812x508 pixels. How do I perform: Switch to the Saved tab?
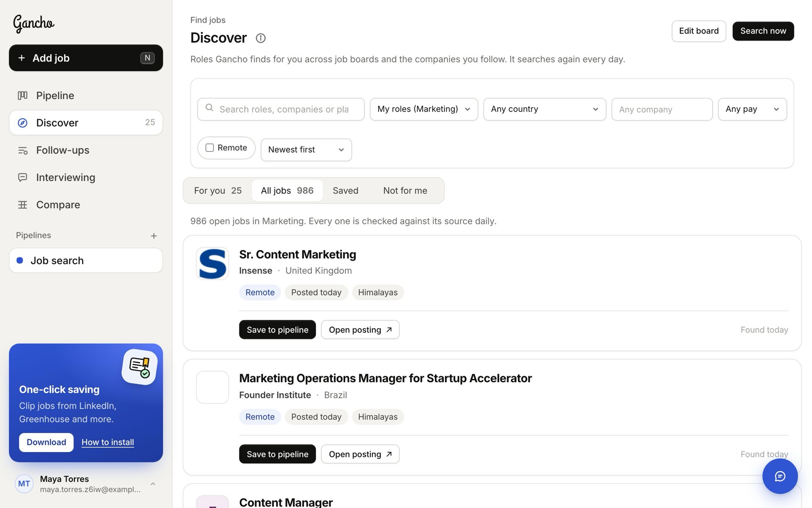pyautogui.click(x=346, y=191)
